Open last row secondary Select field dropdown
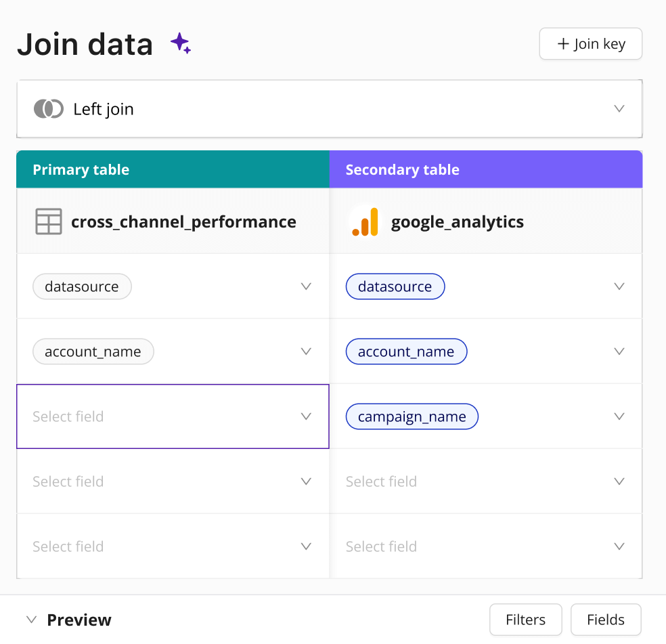Viewport: 666px width, 644px height. (x=619, y=546)
